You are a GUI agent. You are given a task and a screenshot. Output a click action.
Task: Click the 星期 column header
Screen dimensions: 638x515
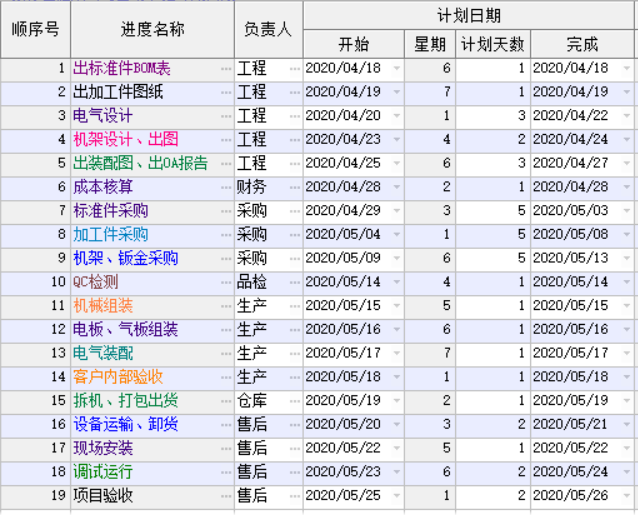pos(430,44)
